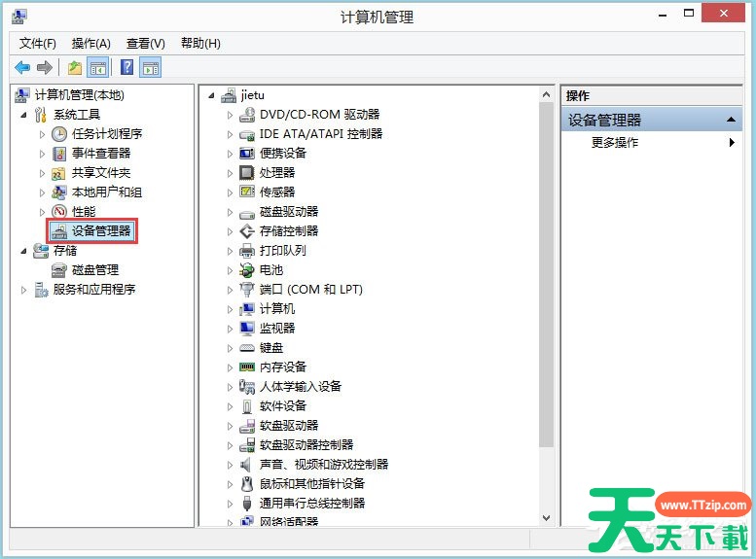Click the battery icon next to 电池

[x=247, y=269]
